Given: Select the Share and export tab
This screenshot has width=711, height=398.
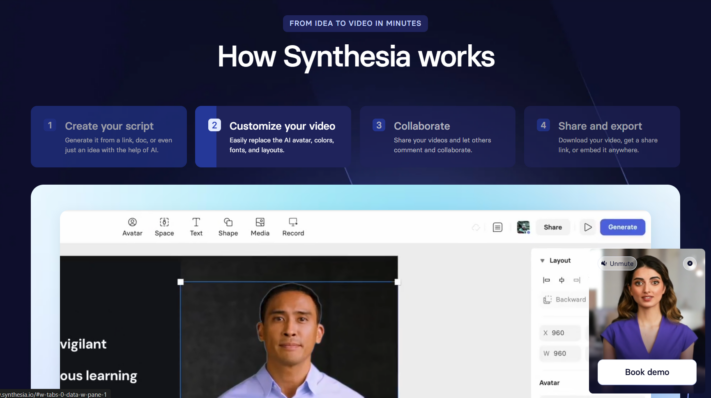Looking at the screenshot, I should (x=602, y=137).
